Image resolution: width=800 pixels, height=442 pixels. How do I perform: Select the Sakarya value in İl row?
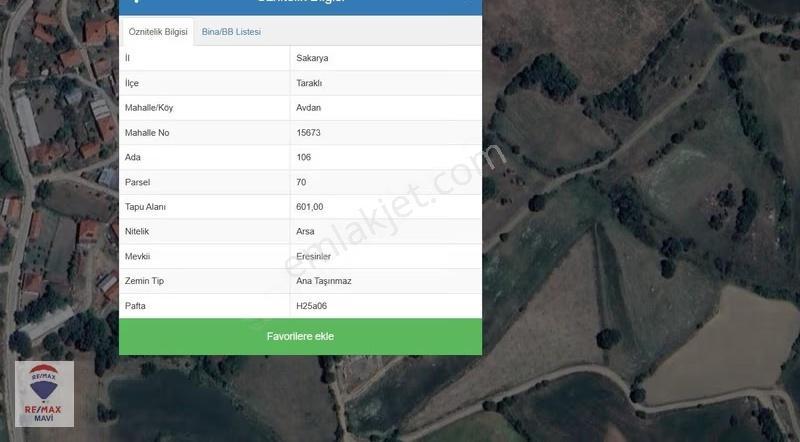(x=312, y=58)
